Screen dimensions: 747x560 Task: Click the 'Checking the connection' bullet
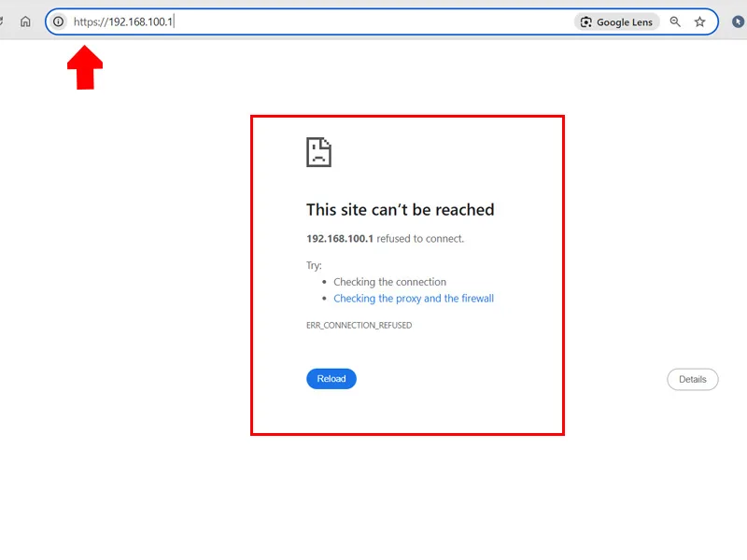[x=389, y=282]
